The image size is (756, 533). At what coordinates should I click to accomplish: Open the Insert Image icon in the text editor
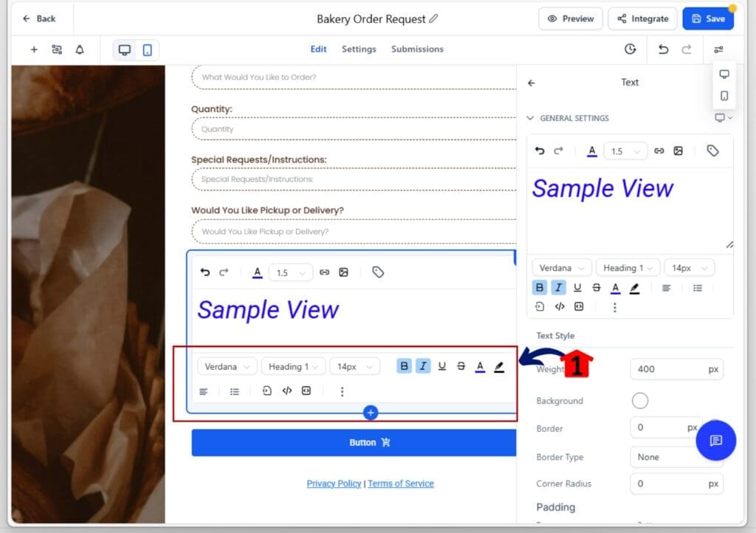[x=344, y=272]
